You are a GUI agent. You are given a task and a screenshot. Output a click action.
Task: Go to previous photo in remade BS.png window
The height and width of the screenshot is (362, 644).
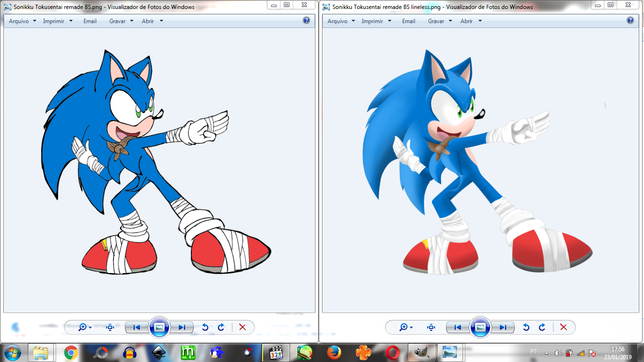point(136,327)
